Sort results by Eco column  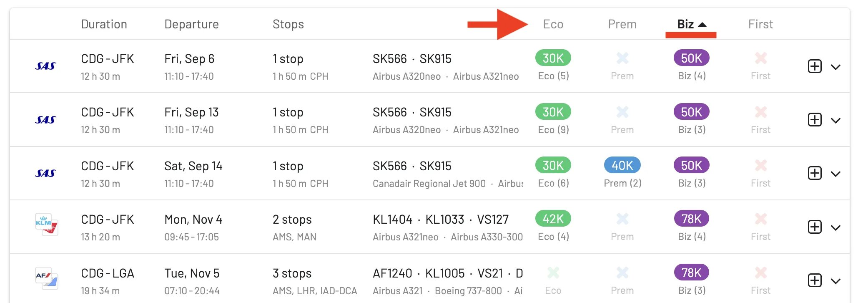point(553,24)
